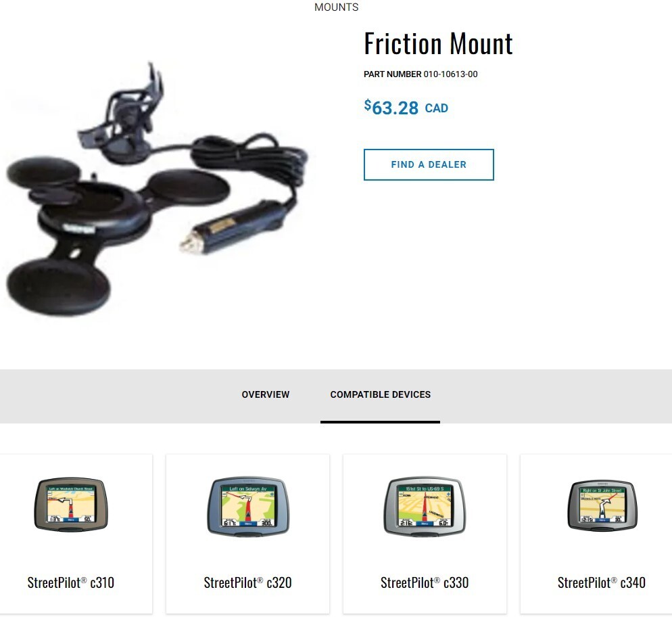Click the StreetPilot c340 name link
This screenshot has width=672, height=619.
pos(601,582)
